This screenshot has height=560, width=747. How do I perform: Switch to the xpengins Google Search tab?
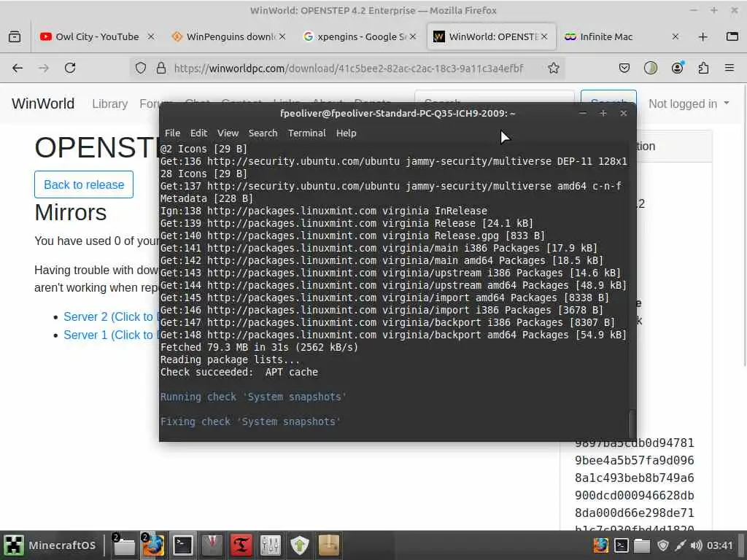[x=360, y=36]
